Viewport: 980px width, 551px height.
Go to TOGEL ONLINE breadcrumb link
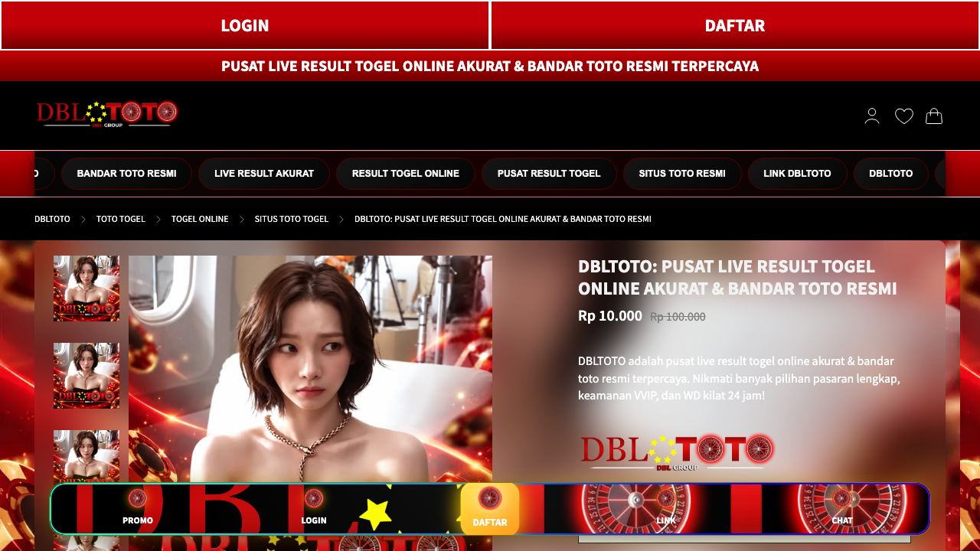[200, 219]
